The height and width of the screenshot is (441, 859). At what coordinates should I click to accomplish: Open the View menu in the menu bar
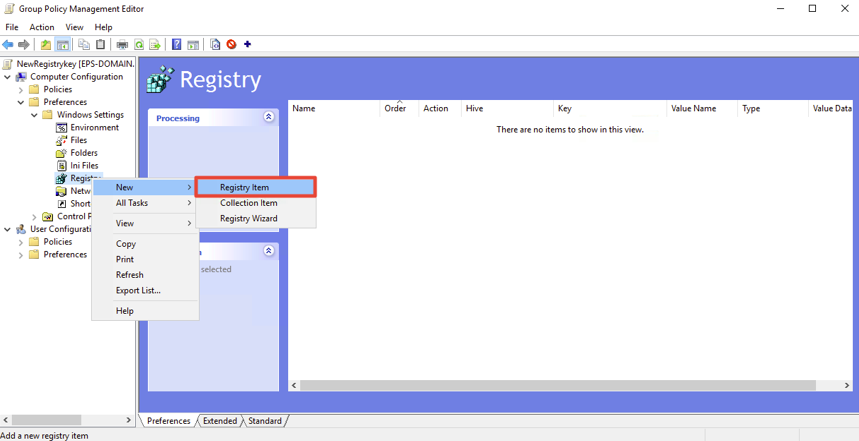(75, 27)
